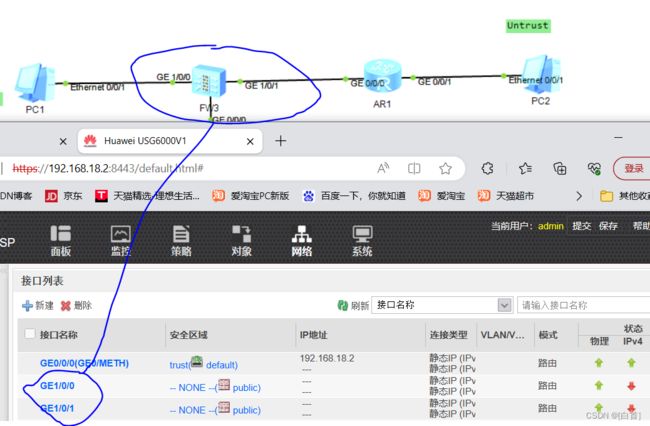Click the virtual system icon in GE0/0/0 row
Screen dimensions: 650x426
[x=196, y=362]
